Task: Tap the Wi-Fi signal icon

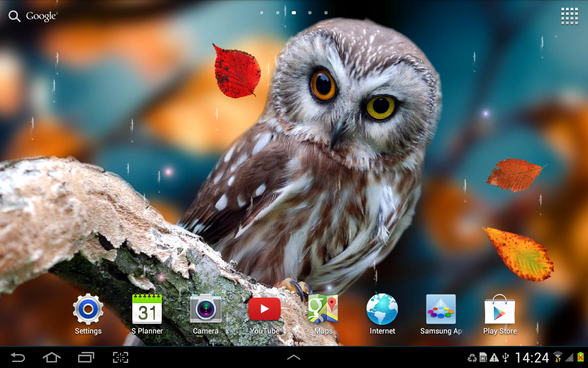Action: click(x=558, y=357)
